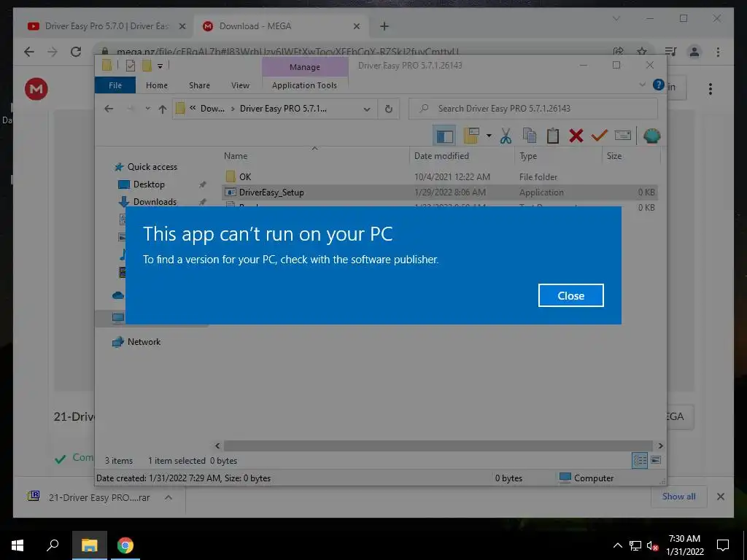This screenshot has width=747, height=560.
Task: Click Chrome Back arrow
Action: pos(29,52)
